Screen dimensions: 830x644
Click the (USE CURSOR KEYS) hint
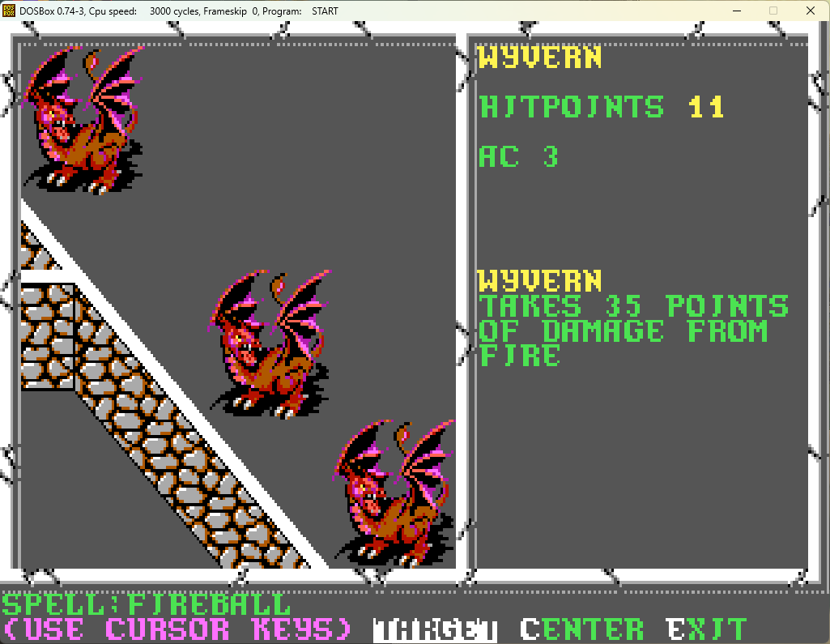pyautogui.click(x=177, y=629)
